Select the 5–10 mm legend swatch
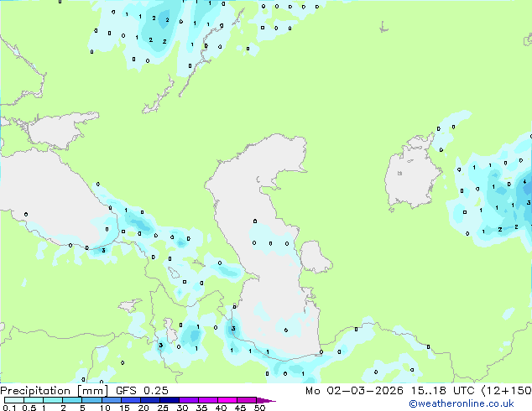The height and width of the screenshot is (411, 532). (x=91, y=400)
